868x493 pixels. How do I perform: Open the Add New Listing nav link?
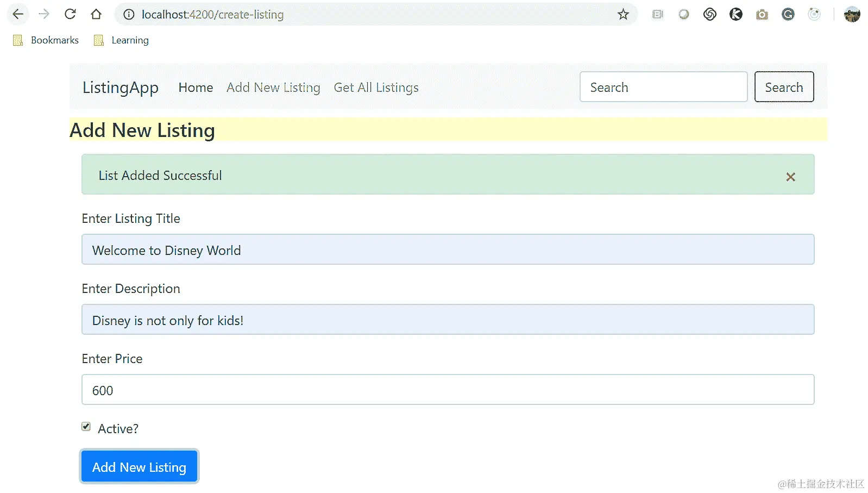[273, 88]
